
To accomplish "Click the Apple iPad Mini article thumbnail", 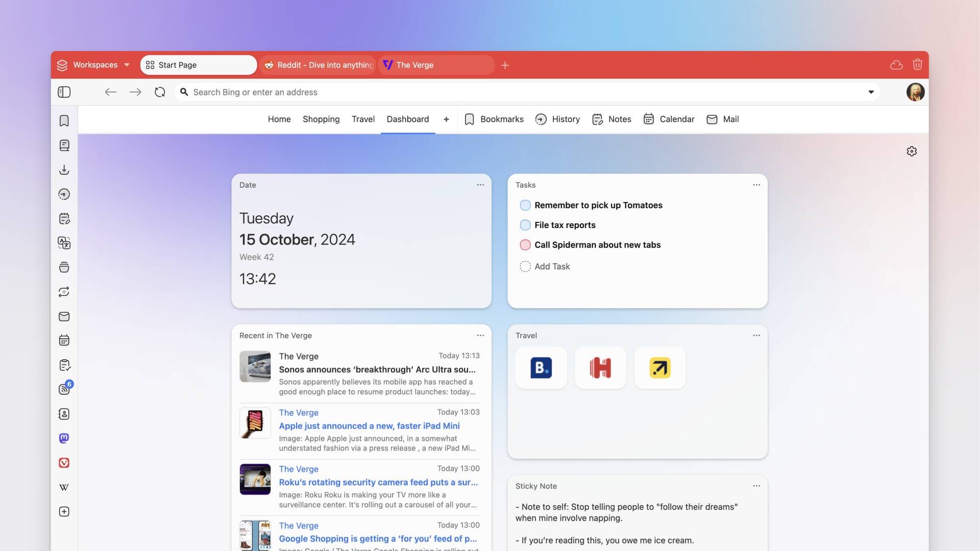I will 254,422.
